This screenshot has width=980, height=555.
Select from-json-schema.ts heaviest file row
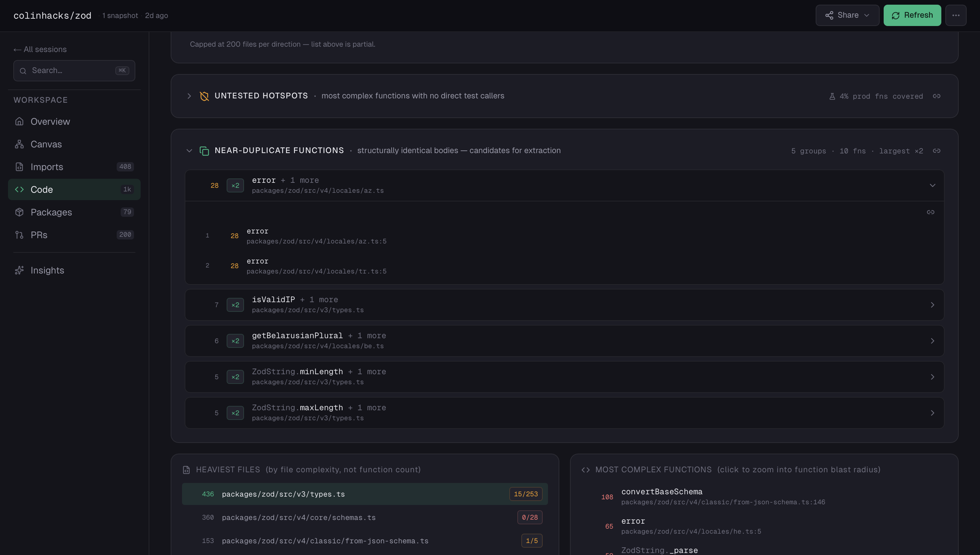coord(365,541)
